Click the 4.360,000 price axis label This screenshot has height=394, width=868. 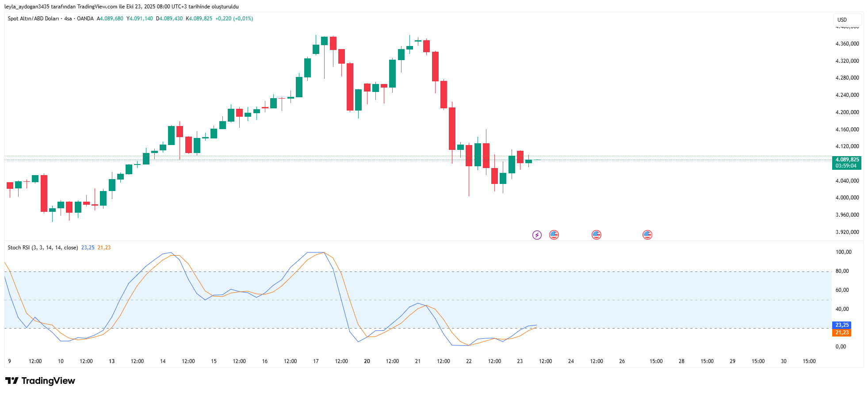(x=847, y=44)
